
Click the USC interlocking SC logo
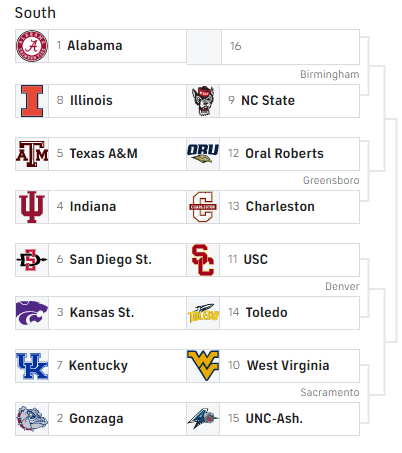[x=203, y=260]
